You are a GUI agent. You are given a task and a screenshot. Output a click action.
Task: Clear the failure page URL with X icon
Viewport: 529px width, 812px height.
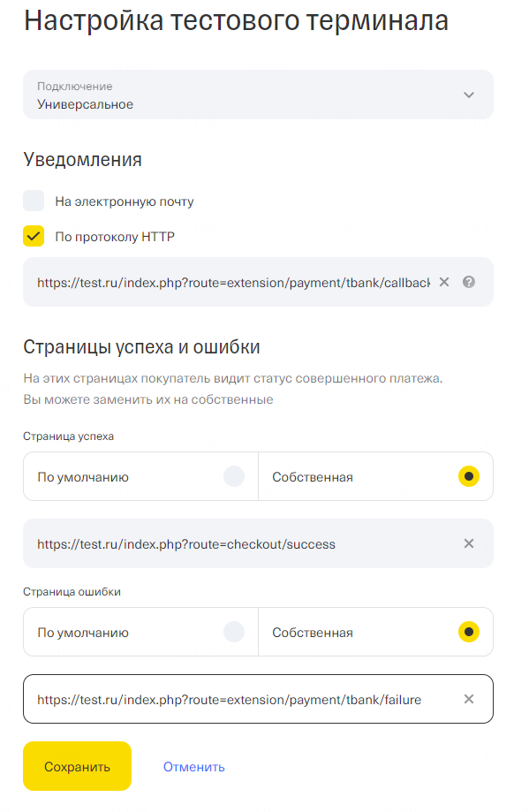click(469, 699)
